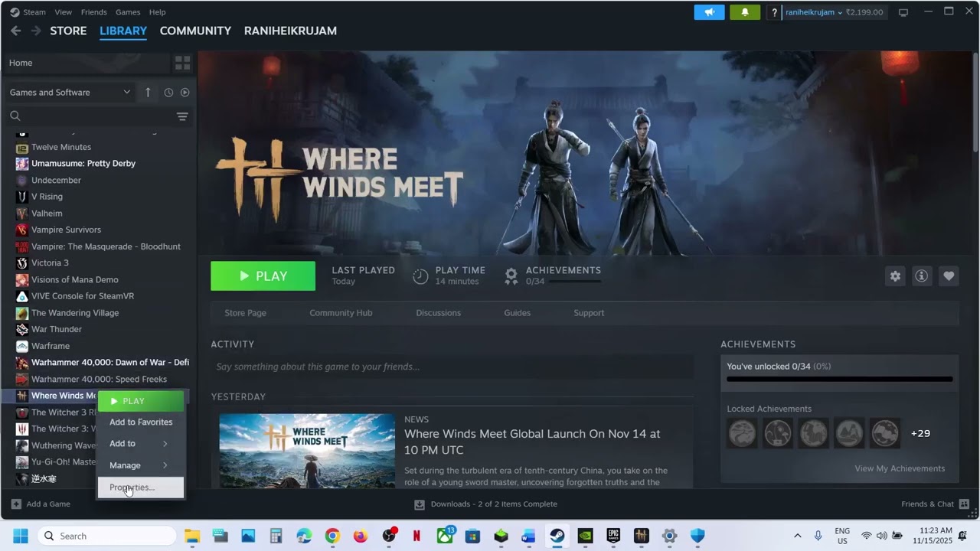Click the achievements star-gear icon

[x=511, y=276]
